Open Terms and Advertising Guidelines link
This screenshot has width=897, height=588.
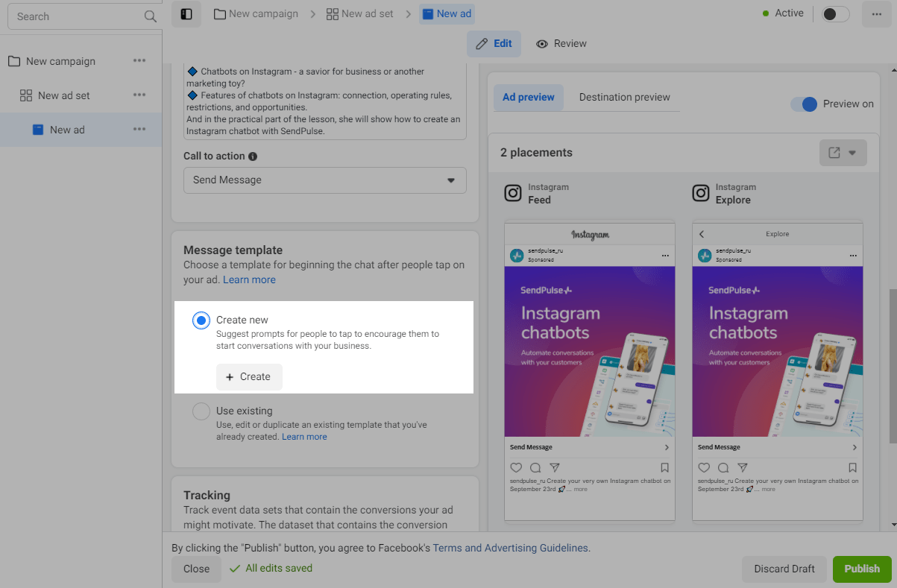[x=511, y=548]
